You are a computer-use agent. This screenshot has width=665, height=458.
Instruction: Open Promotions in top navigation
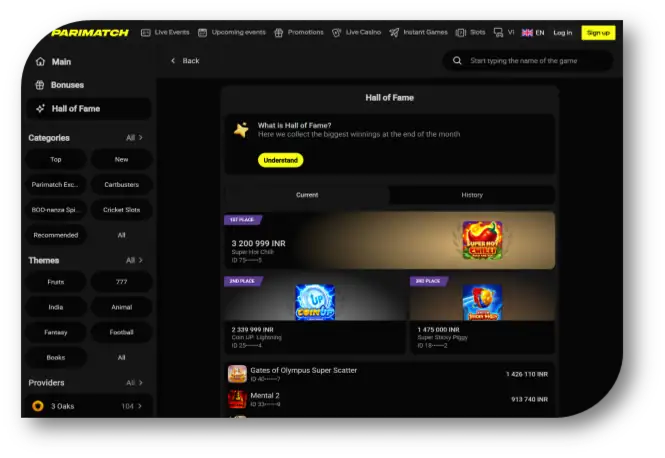(299, 32)
